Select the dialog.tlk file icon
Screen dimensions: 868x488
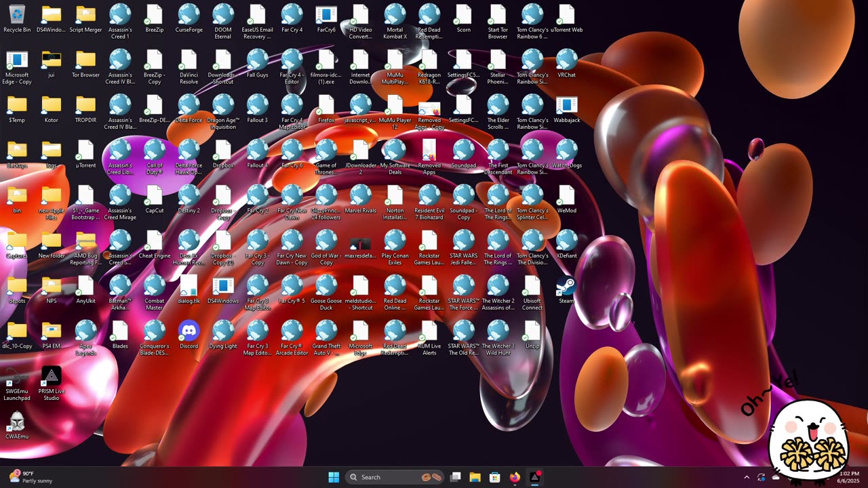coord(189,290)
